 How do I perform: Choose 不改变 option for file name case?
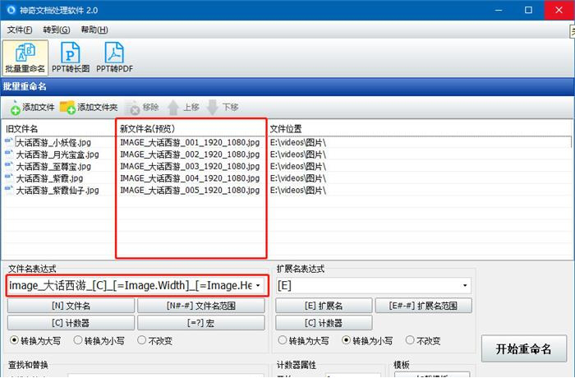[x=143, y=340]
